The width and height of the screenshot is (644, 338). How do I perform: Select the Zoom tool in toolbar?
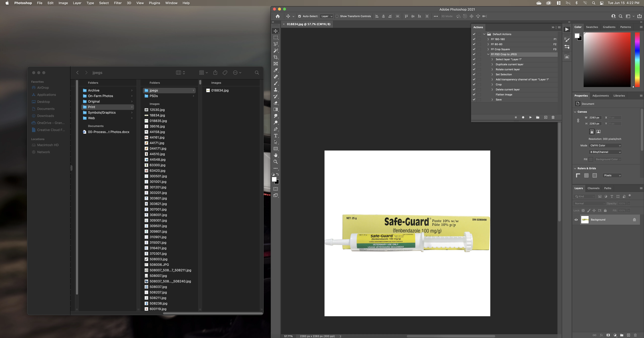pos(275,162)
